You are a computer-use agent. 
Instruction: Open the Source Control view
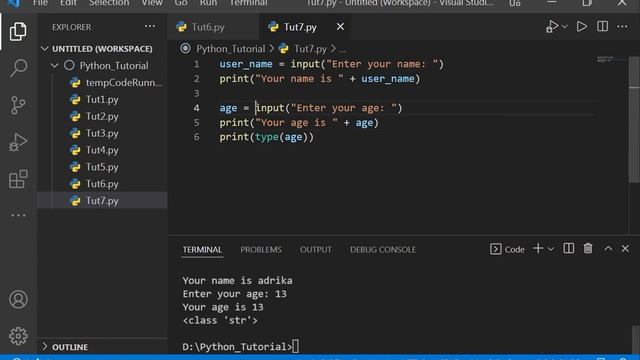tap(18, 105)
